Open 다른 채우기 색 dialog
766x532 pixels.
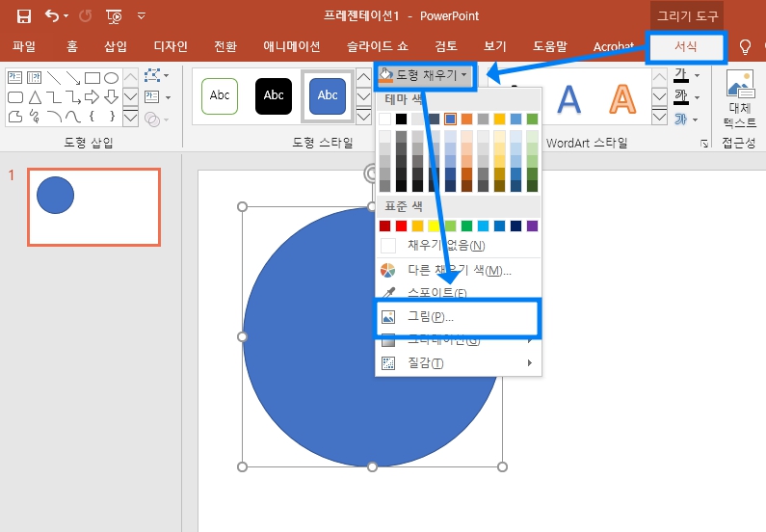459,270
